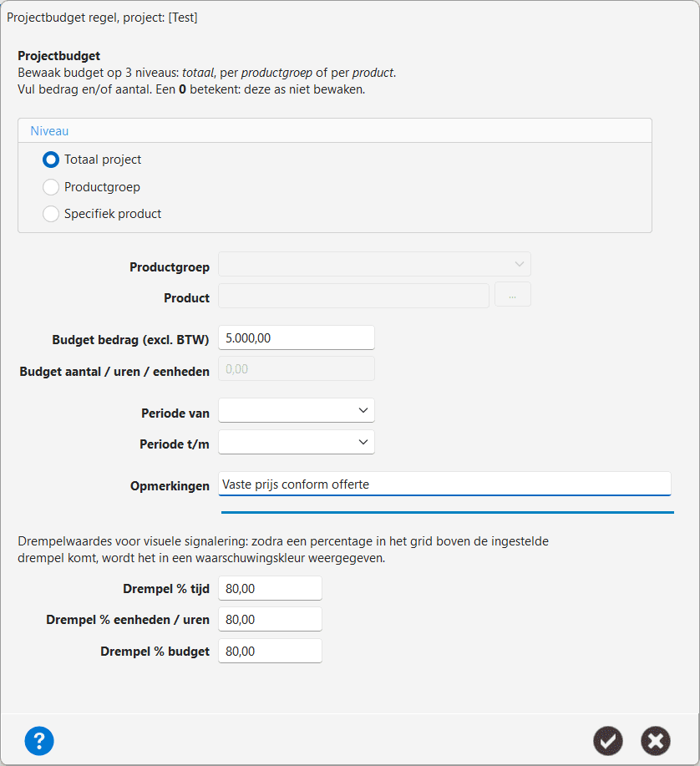The height and width of the screenshot is (766, 700).
Task: Expand the Productgroep dropdown
Action: [374, 264]
